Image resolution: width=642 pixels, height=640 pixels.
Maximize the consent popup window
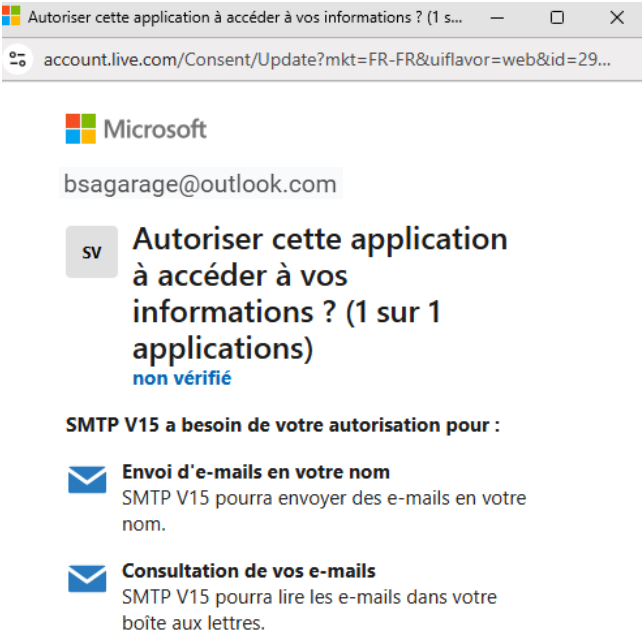click(557, 18)
